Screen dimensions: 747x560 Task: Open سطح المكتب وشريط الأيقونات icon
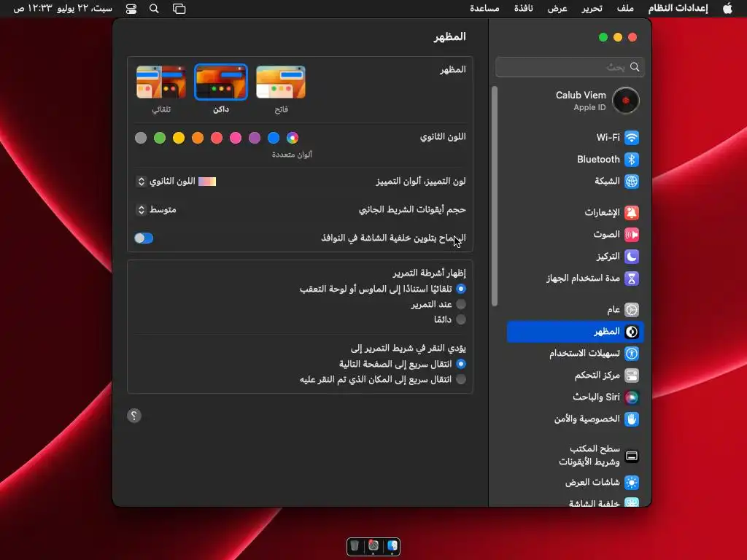(x=631, y=456)
